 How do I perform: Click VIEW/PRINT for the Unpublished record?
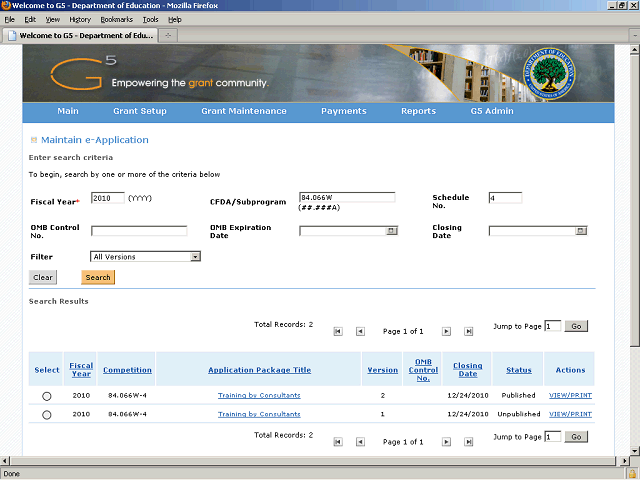click(x=570, y=414)
